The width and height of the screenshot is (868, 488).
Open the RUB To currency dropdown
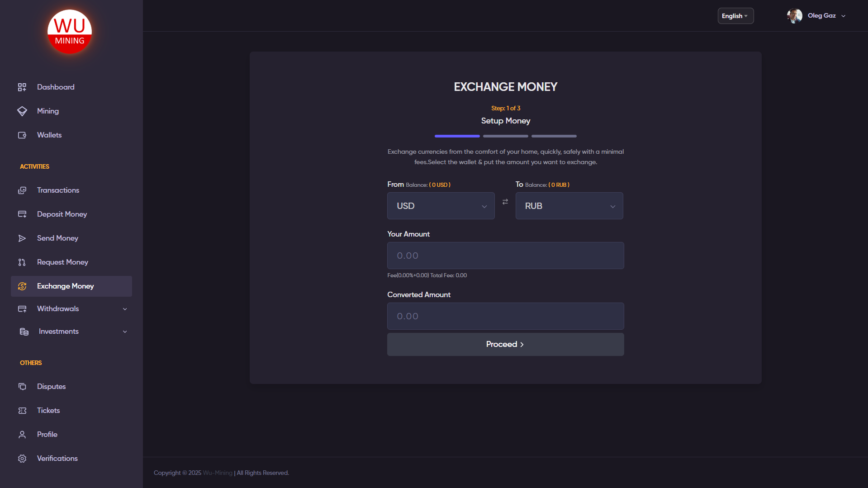click(x=569, y=206)
